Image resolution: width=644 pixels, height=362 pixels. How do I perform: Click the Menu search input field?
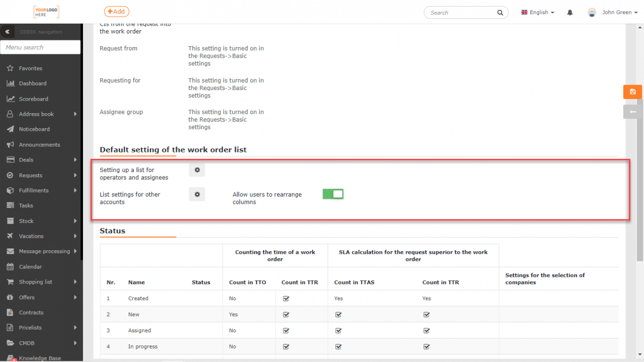40,47
